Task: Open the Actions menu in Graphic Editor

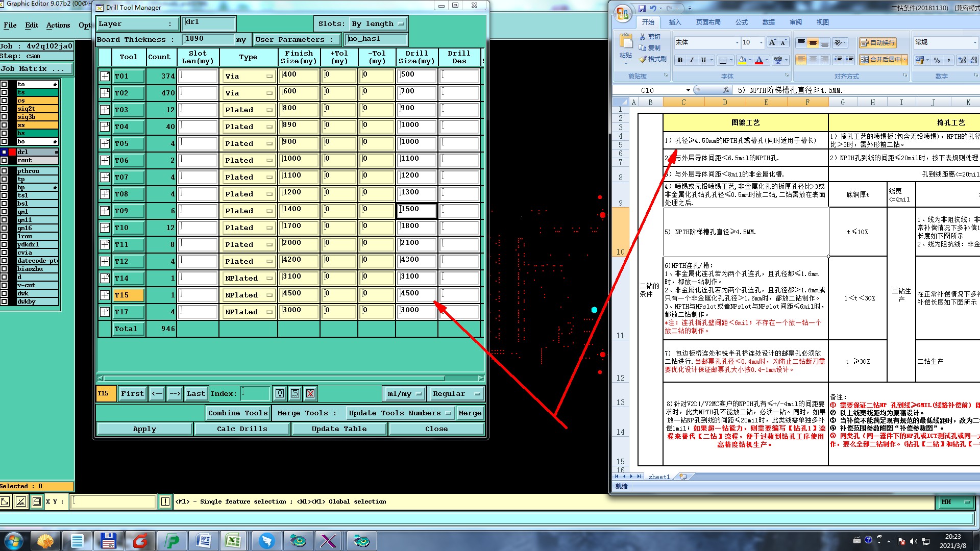Action: click(x=58, y=25)
